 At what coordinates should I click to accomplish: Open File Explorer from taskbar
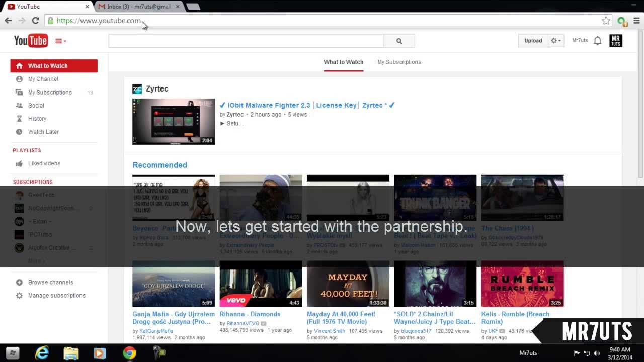(71, 353)
